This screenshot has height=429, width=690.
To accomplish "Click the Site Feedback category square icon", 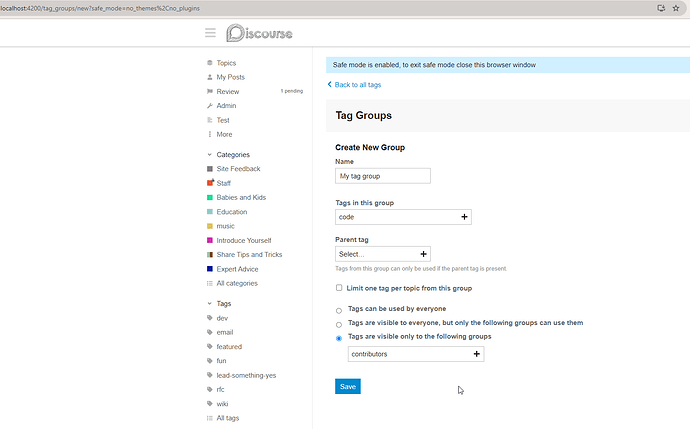I will pos(210,169).
